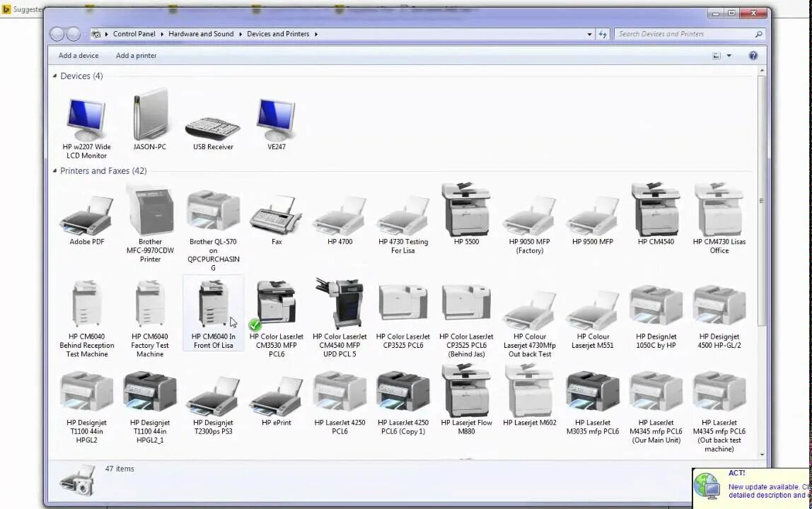Click Add a printer
Screen dimensions: 812x509
coord(137,55)
